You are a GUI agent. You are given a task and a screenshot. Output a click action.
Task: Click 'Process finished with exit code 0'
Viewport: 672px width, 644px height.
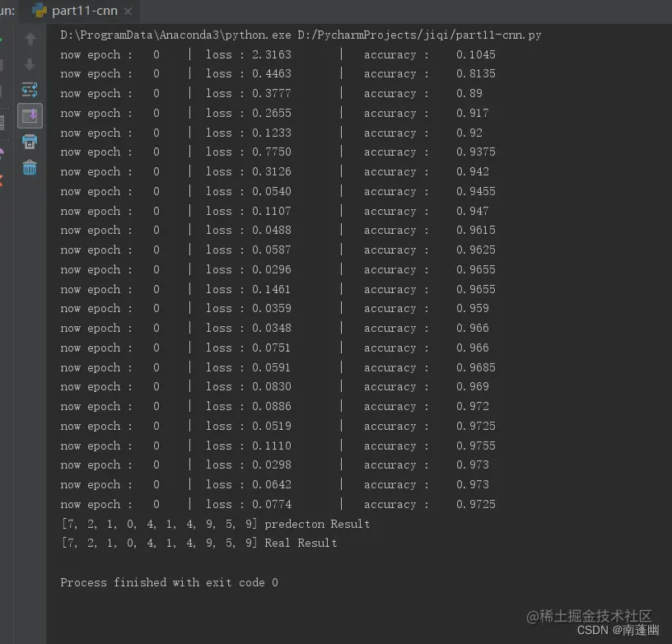pos(170,582)
